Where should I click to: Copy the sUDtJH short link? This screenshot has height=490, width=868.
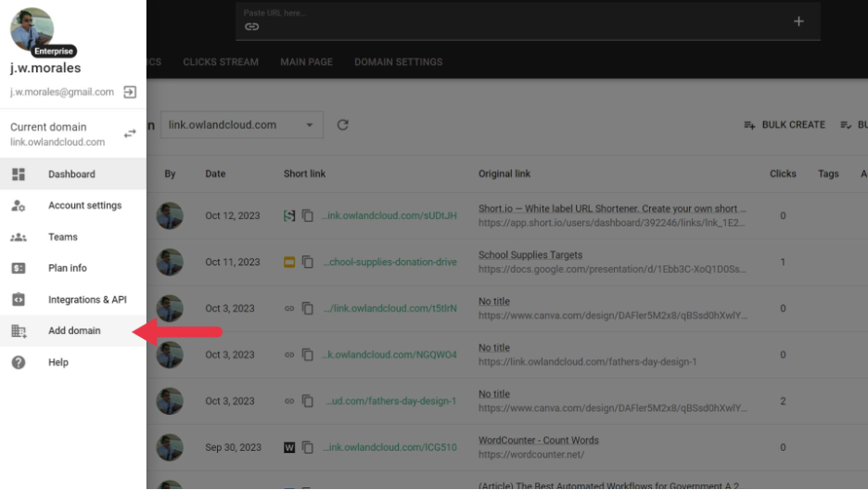(x=307, y=215)
